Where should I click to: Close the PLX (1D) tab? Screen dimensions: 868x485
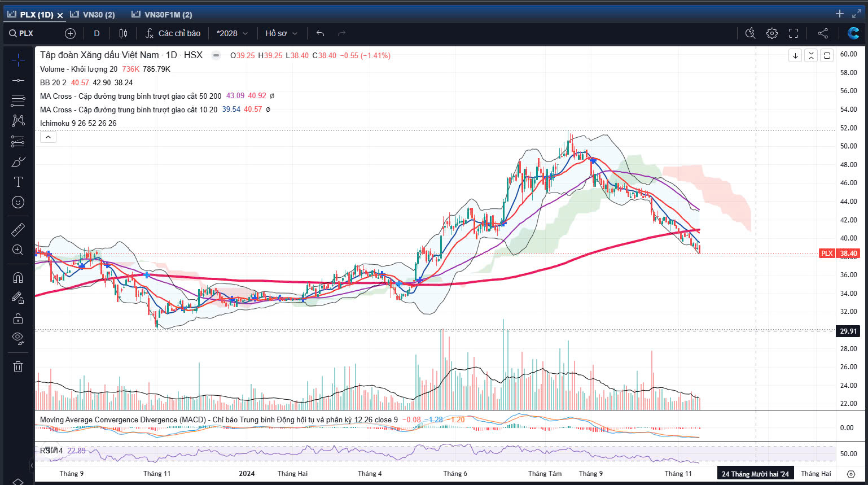pyautogui.click(x=60, y=15)
